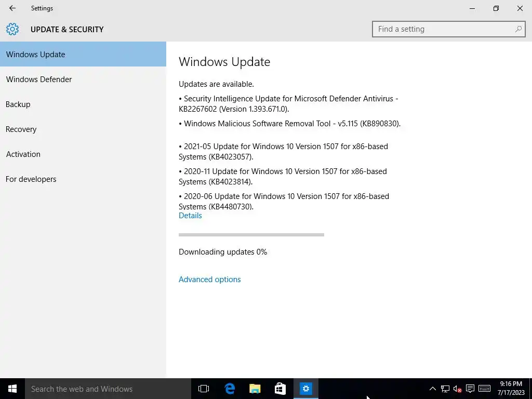This screenshot has height=399, width=532.
Task: Click the Update & Security gear icon
Action: [x=12, y=29]
